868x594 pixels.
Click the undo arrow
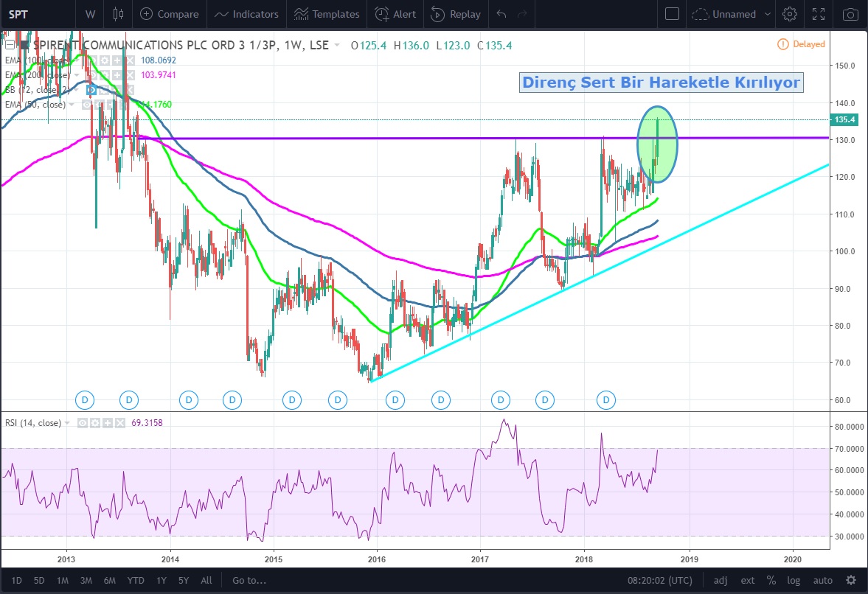coord(501,14)
